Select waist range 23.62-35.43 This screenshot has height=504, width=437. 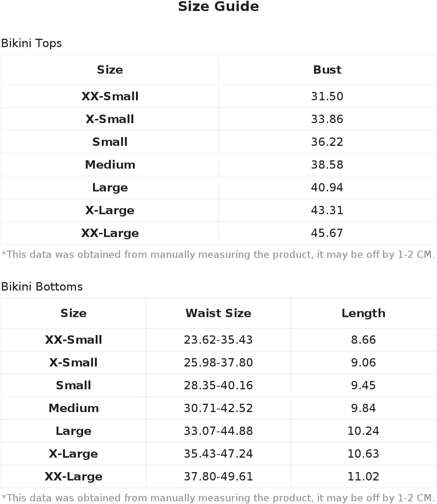[218, 340]
